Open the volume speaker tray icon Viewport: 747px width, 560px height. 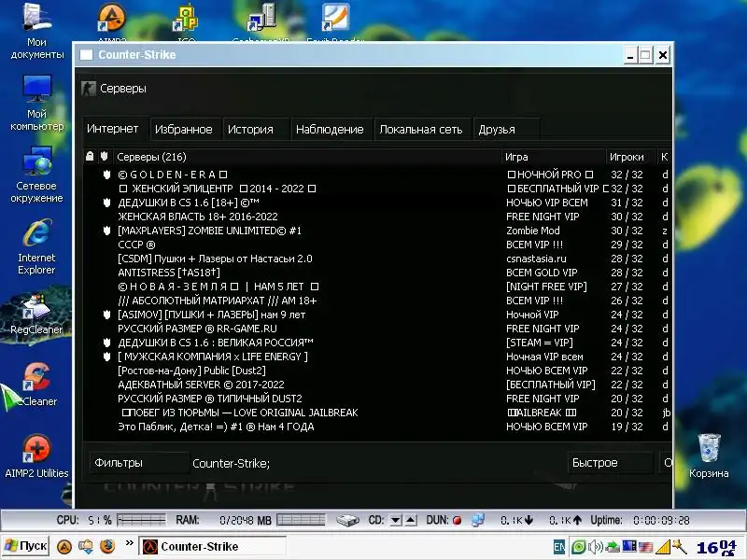point(595,547)
